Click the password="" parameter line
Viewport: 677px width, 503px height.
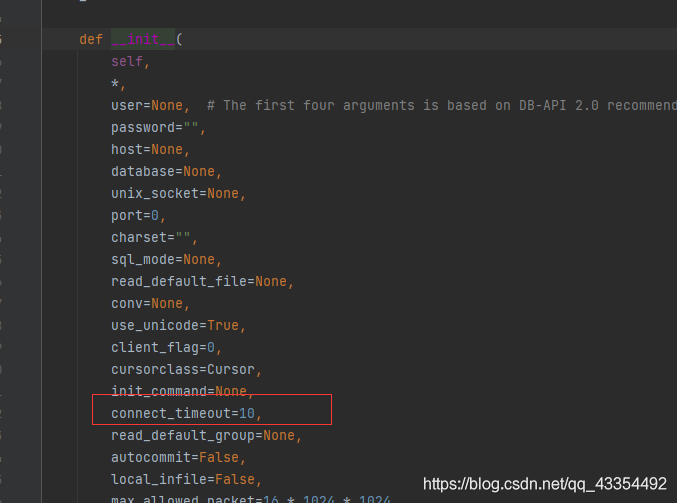coord(158,127)
